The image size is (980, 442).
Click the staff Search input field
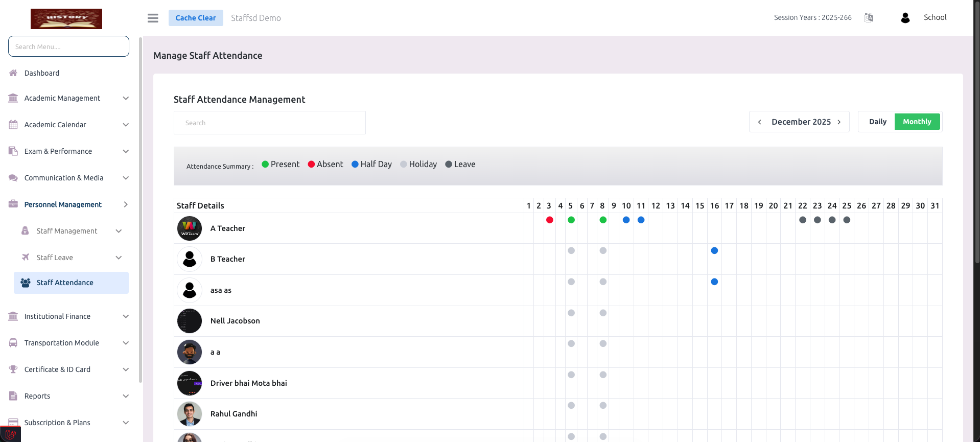(x=269, y=123)
